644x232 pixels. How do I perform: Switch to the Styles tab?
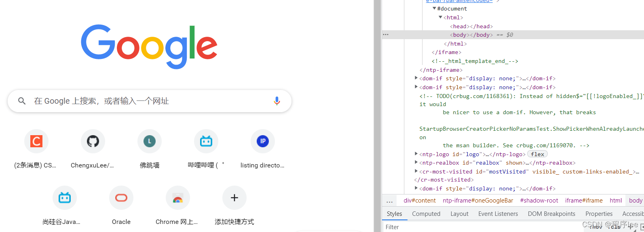coord(394,214)
